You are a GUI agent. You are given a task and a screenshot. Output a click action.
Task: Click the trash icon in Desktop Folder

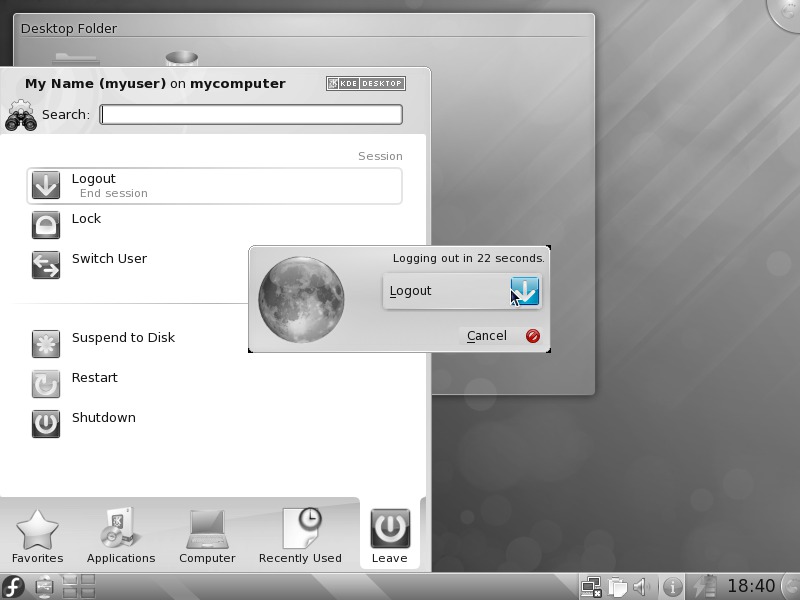[x=182, y=59]
